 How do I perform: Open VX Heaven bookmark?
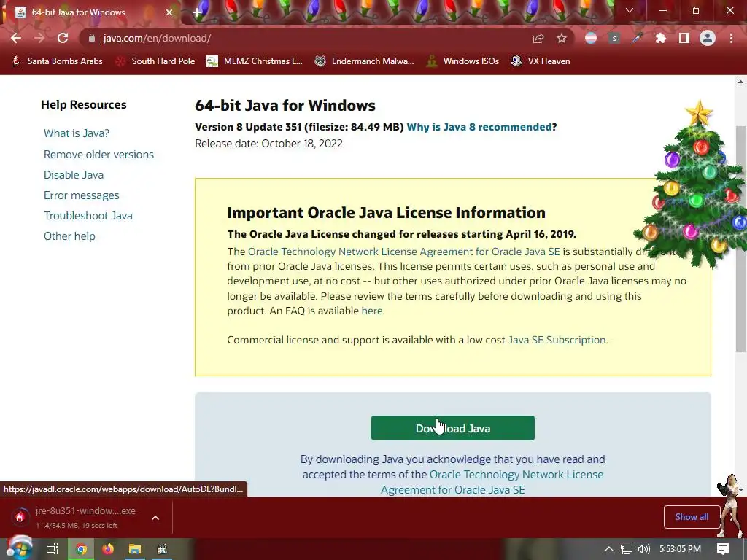(x=541, y=61)
